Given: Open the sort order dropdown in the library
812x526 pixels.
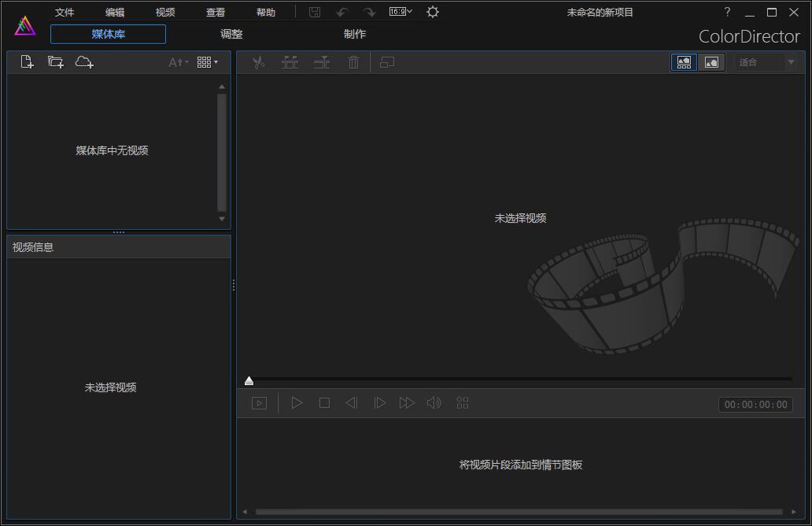Looking at the screenshot, I should pyautogui.click(x=179, y=63).
